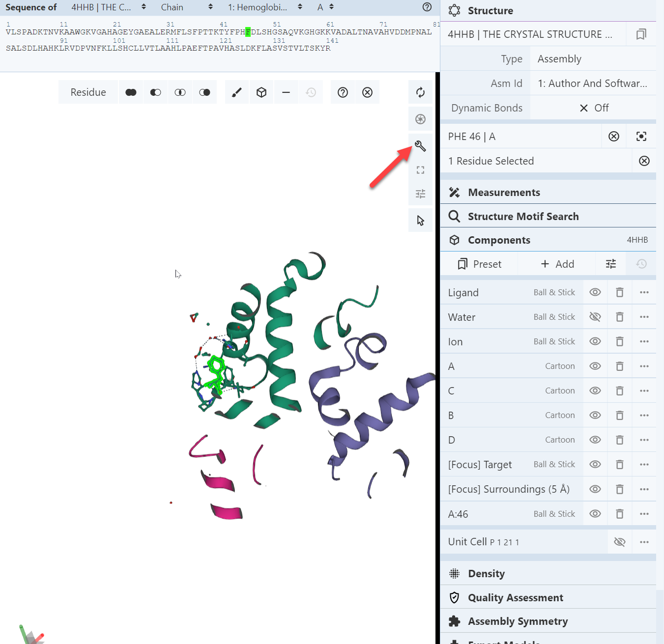This screenshot has height=644, width=664.
Task: Hide the Ligand component
Action: pyautogui.click(x=595, y=292)
